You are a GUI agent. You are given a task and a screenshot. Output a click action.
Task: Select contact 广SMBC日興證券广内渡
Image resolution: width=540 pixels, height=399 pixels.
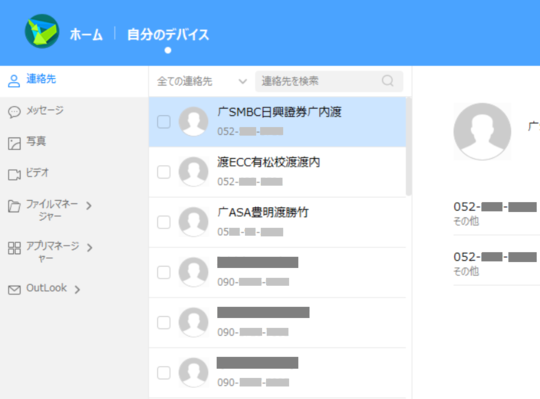(277, 122)
